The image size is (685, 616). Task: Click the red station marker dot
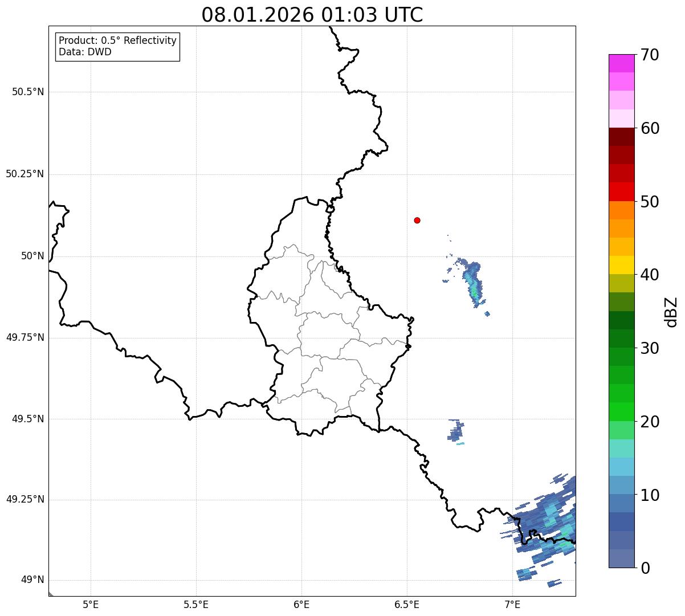pyautogui.click(x=417, y=220)
